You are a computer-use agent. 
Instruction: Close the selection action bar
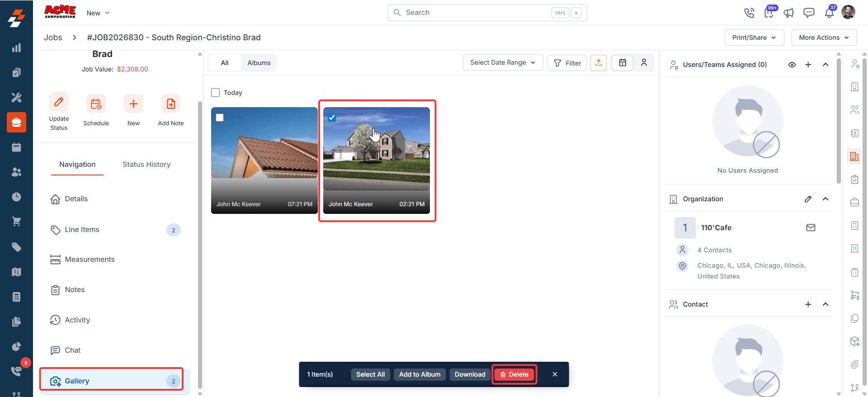[555, 374]
